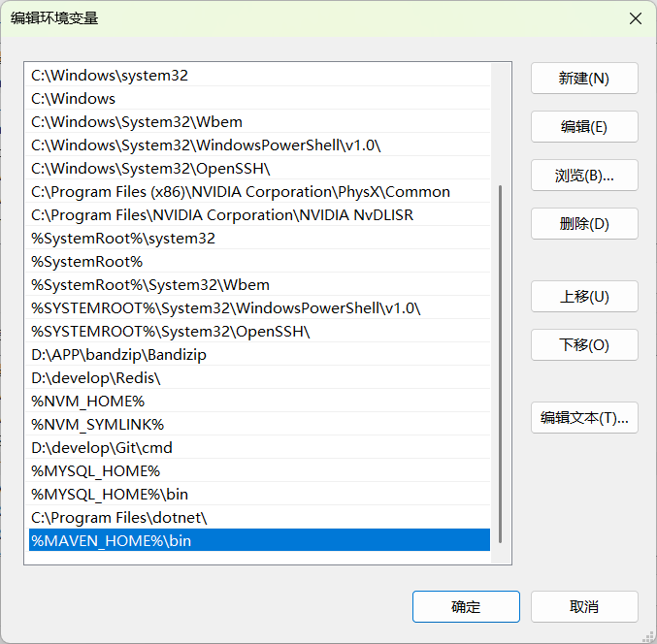Select C:\Windows\System32\Wbem entry
Image resolution: width=657 pixels, height=644 pixels.
coord(259,122)
